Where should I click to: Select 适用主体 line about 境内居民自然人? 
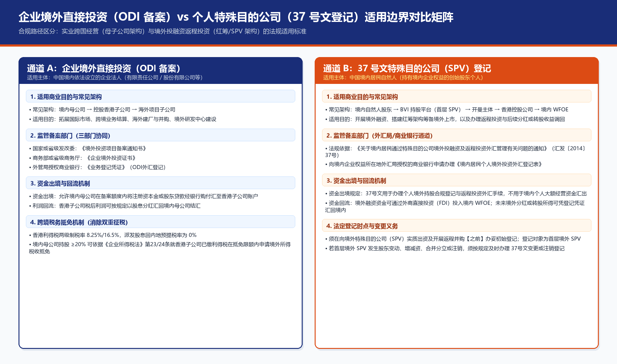coord(403,77)
